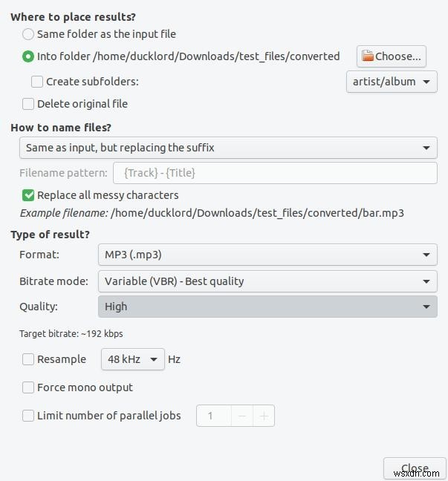The width and height of the screenshot is (448, 481).
Task: Open the Quality dropdown set to High
Action: coord(267,307)
